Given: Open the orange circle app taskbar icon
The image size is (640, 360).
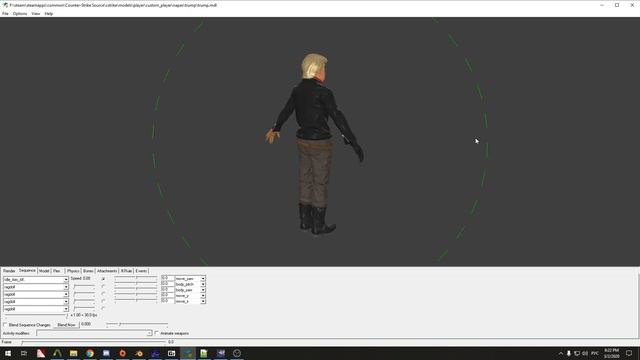Looking at the screenshot, I should coord(122,353).
